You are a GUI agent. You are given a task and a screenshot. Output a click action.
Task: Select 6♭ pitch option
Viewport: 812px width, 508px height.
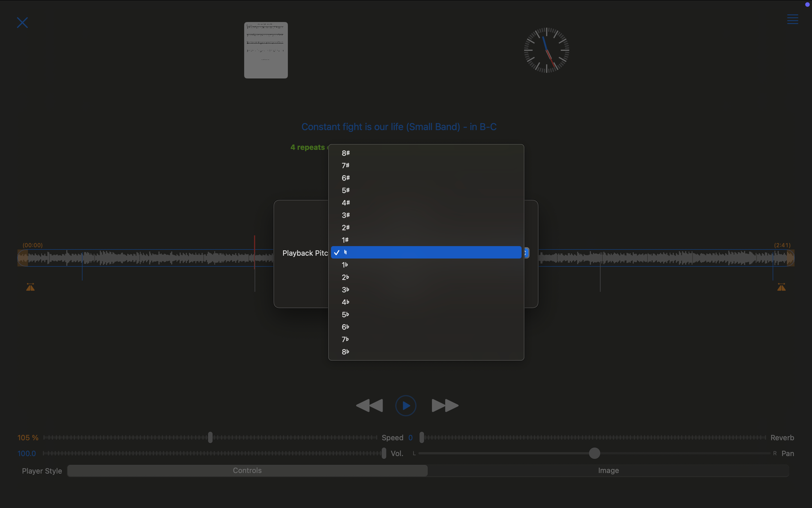pos(426,327)
